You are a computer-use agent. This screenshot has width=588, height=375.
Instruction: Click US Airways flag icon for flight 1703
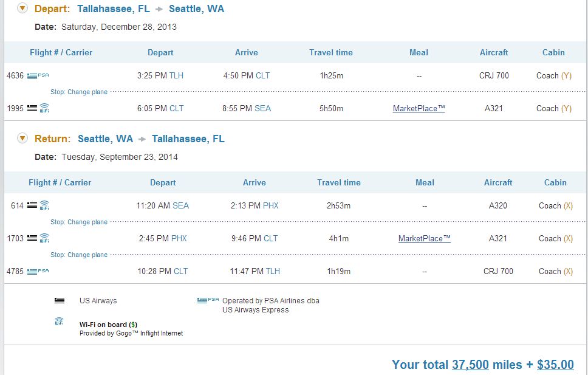32,238
